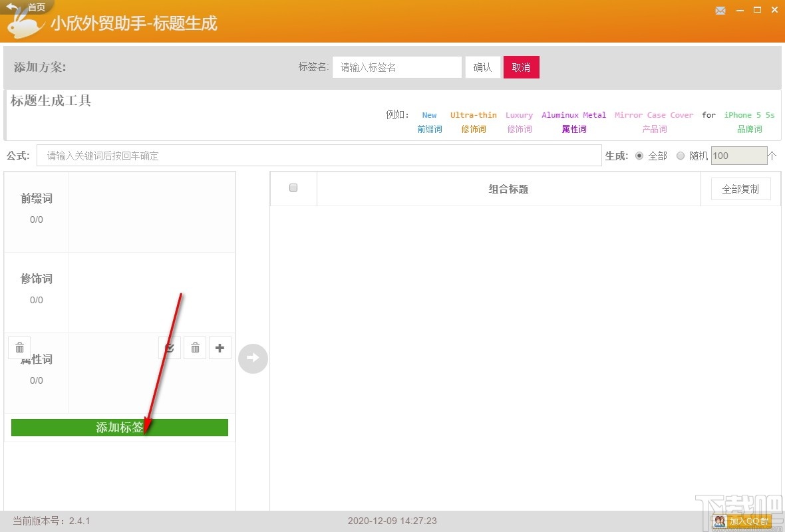Click the timestamp 2020-12-09 14:27:23

(x=392, y=521)
